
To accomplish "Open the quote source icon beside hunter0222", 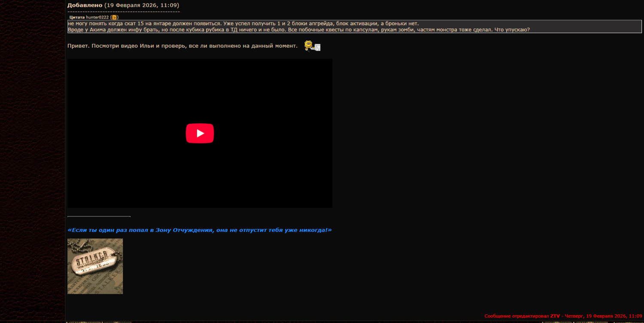I will [x=114, y=17].
